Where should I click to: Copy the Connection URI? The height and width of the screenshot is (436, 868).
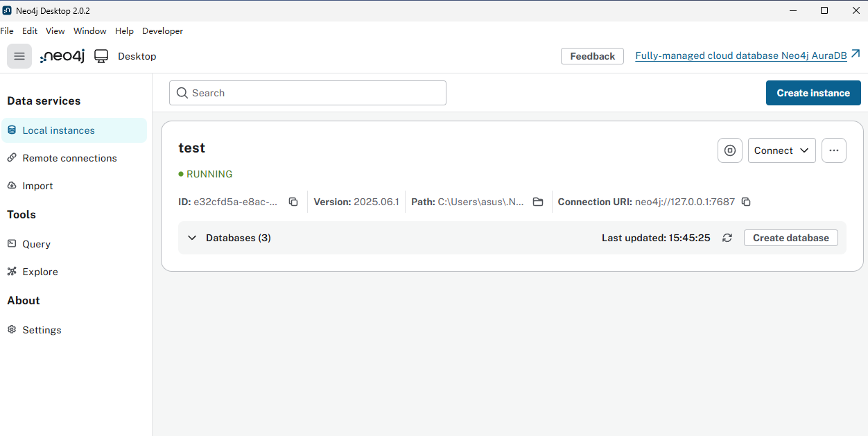[746, 202]
